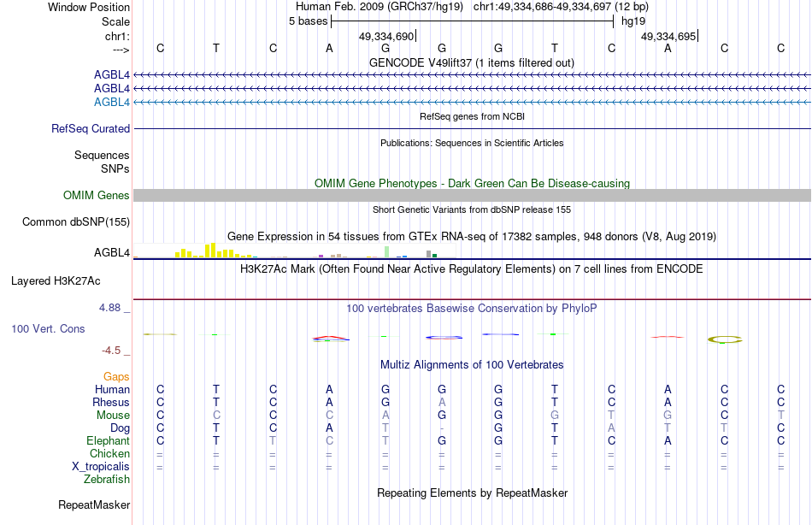Click the Sequences track label

click(x=102, y=155)
